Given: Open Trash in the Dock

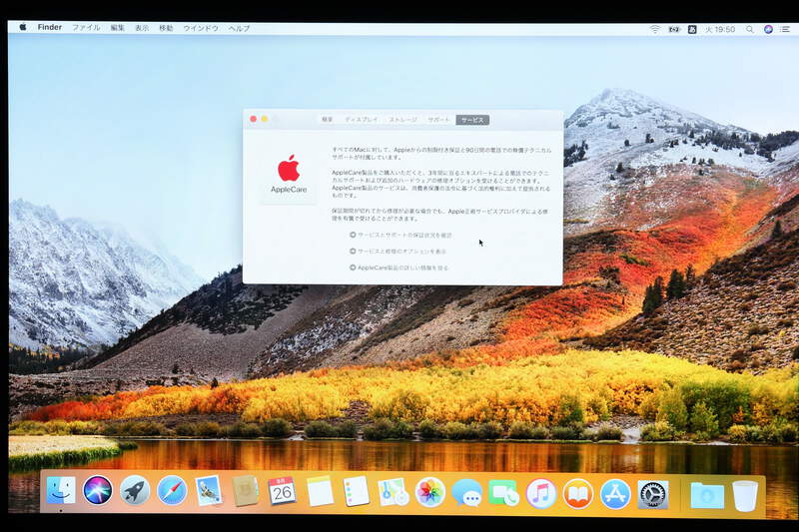Looking at the screenshot, I should [x=745, y=495].
